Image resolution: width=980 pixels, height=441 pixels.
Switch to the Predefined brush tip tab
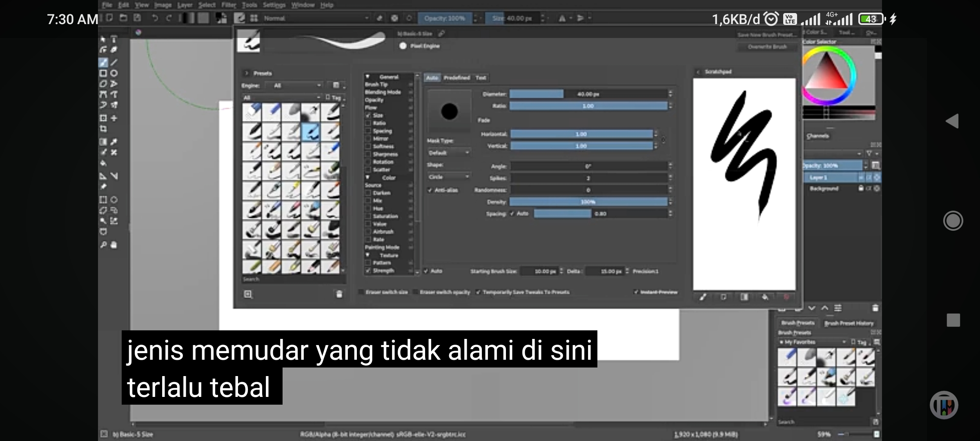click(x=457, y=78)
